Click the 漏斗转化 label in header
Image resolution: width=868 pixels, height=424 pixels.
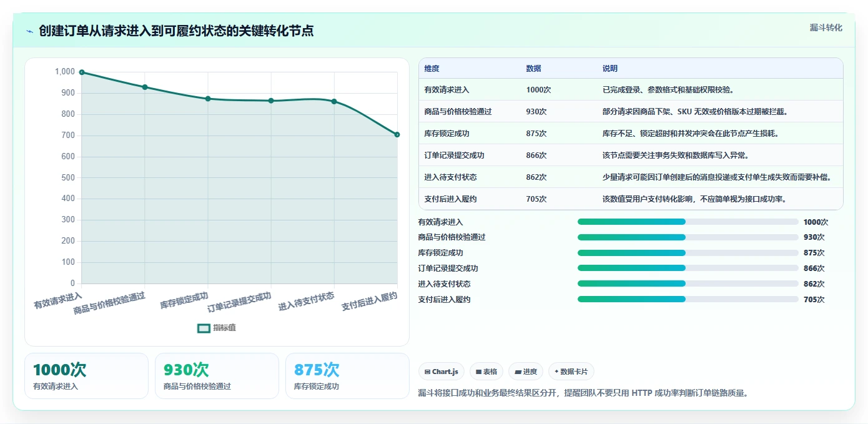click(826, 27)
